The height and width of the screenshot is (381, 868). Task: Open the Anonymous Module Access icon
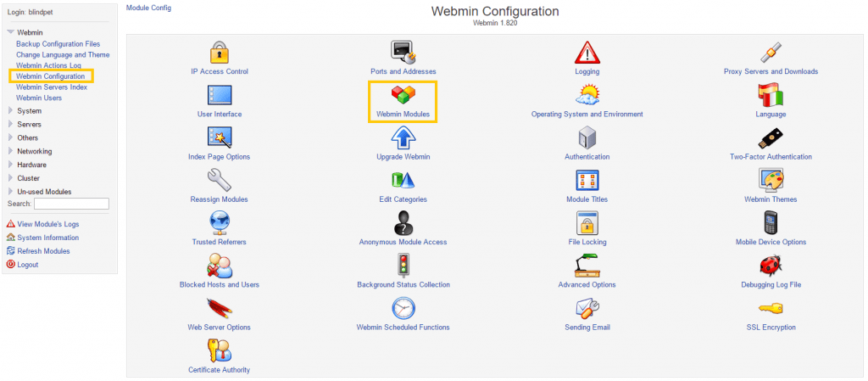pos(403,223)
